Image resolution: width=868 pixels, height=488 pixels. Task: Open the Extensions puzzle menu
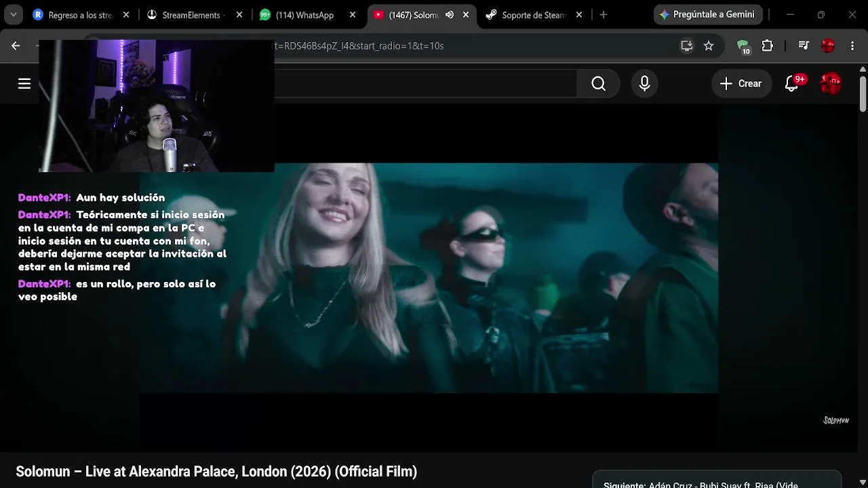[x=768, y=45]
